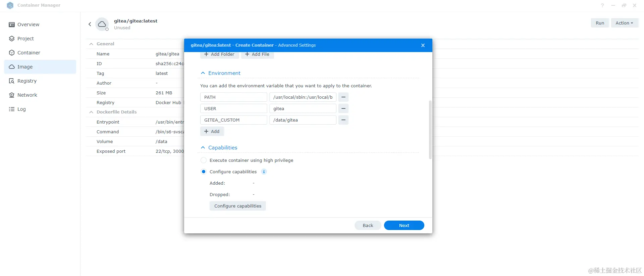
Task: Edit the gitea value field
Action: point(303,108)
